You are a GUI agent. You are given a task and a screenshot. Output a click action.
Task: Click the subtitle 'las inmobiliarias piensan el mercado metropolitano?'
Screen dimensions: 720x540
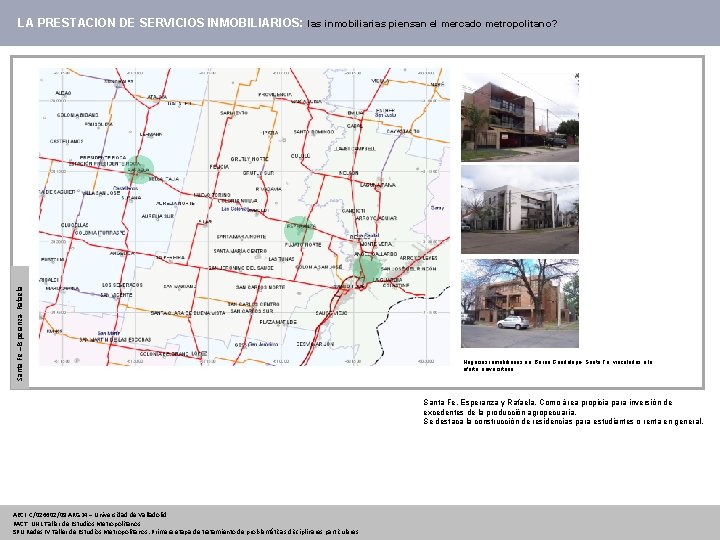[432, 24]
